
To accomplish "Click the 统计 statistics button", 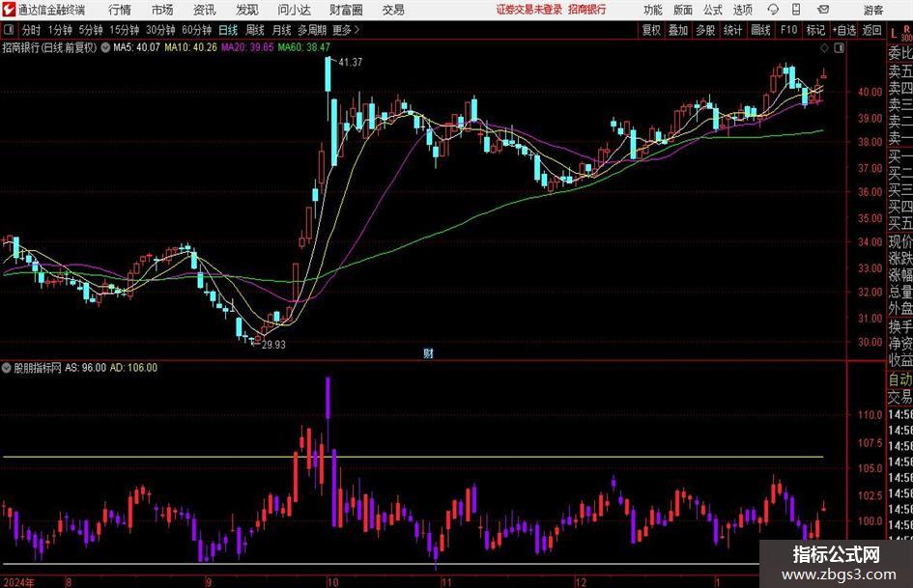I will (732, 30).
